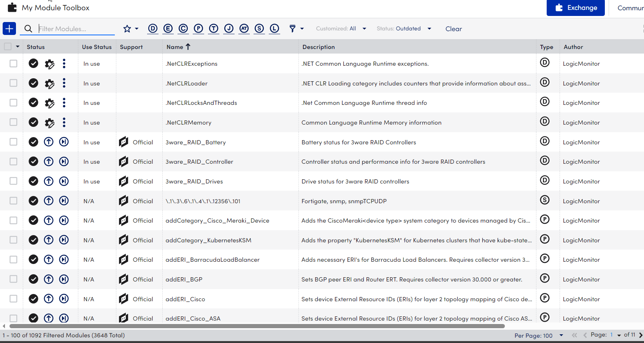Sort by the Author column header
The image size is (644, 343).
[x=573, y=47]
